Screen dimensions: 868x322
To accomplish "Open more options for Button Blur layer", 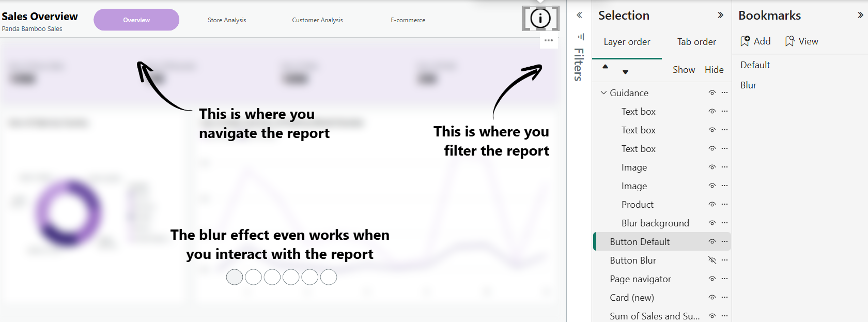I will pos(724,260).
